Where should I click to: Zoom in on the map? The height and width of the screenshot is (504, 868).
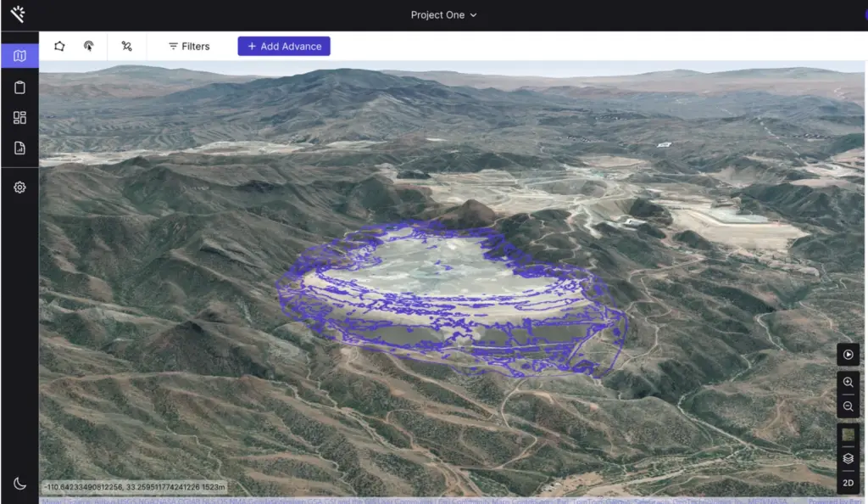(848, 383)
